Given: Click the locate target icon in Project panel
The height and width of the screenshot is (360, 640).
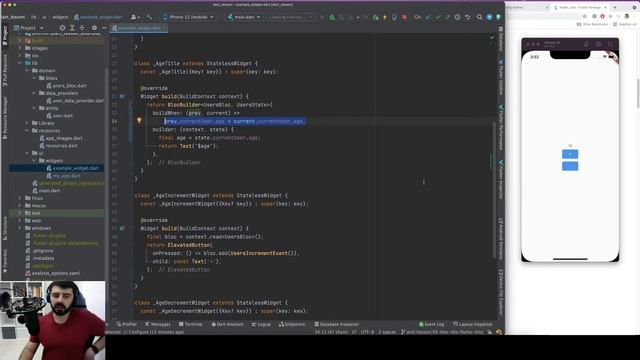Looking at the screenshot, I should tap(62, 28).
